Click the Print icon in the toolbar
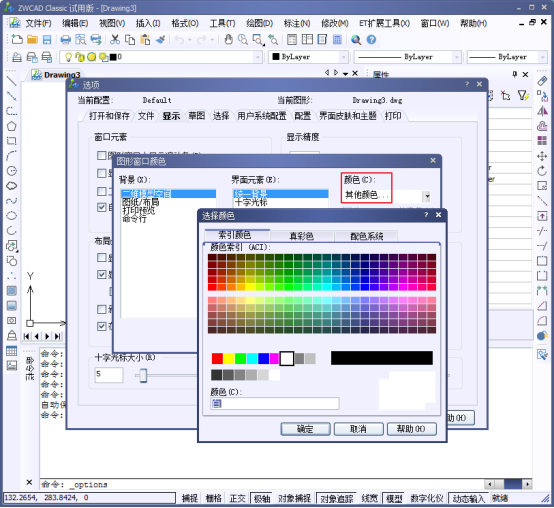The width and height of the screenshot is (554, 508). tap(65, 40)
